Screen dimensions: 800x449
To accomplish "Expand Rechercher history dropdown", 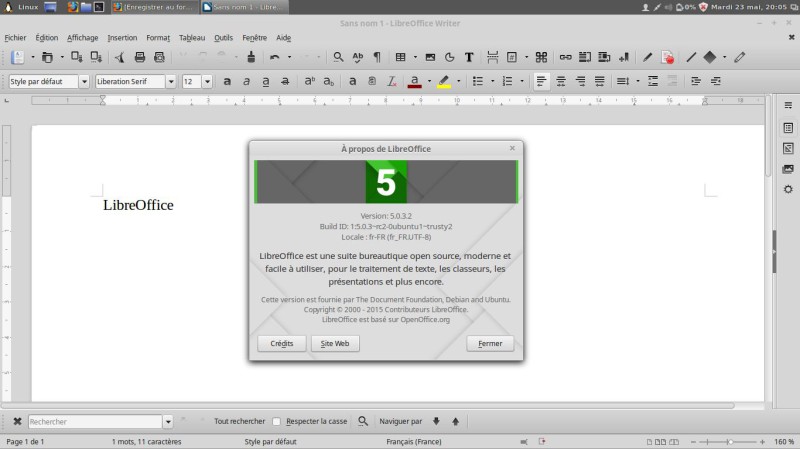I will 168,421.
